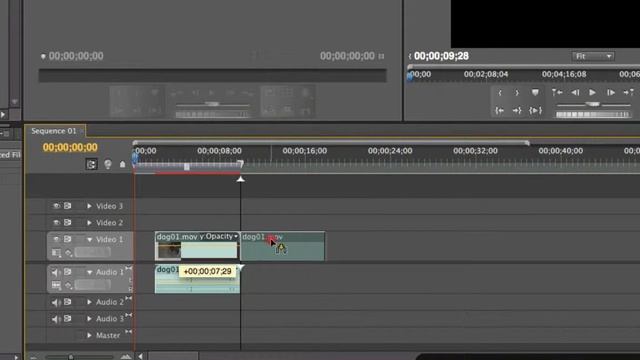Expand the Master track

click(x=89, y=336)
